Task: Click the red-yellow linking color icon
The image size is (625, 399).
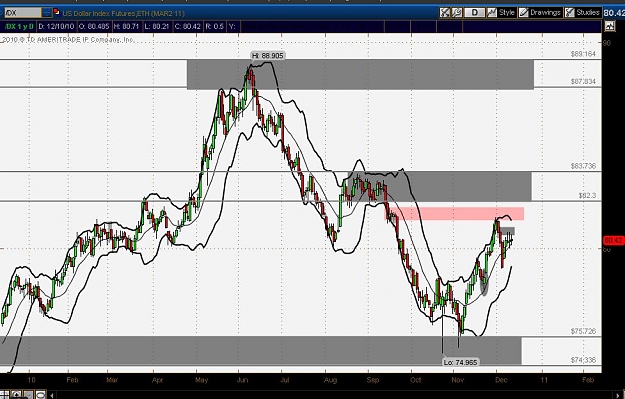Action: [x=57, y=12]
